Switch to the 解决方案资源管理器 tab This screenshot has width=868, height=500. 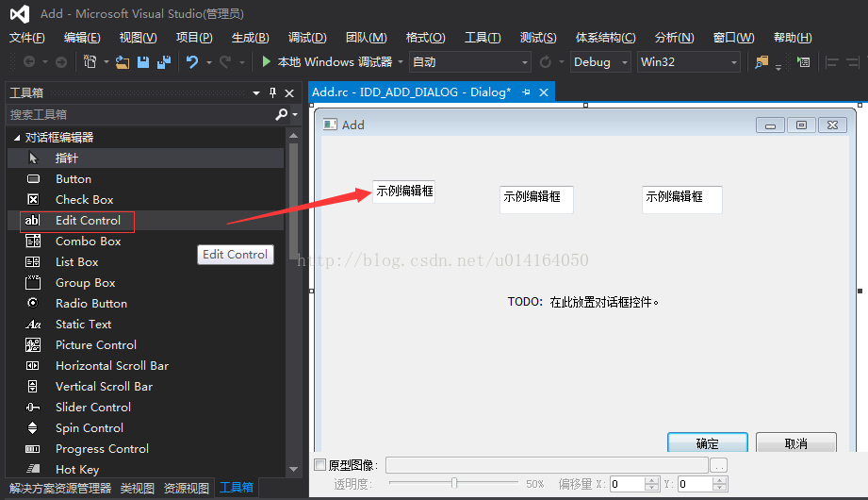click(x=60, y=488)
